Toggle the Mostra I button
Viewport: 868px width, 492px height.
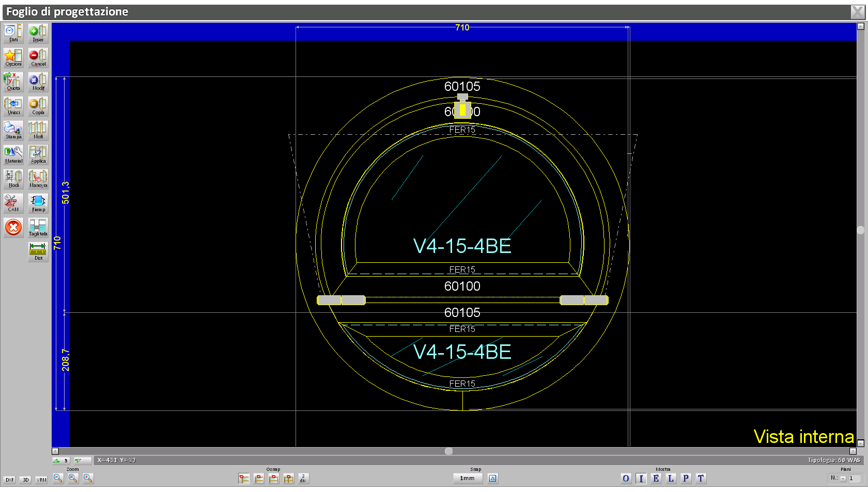[x=641, y=479]
